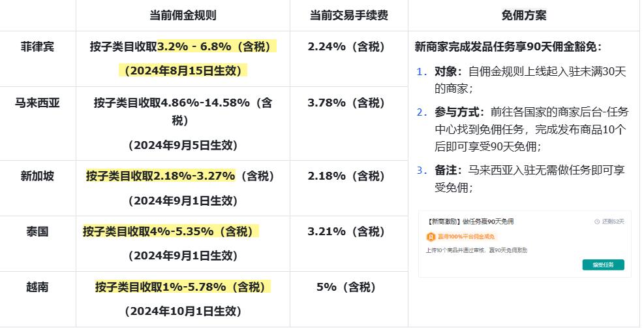
Task: Click highlighted 按子类目收取2.18%-3.27% text
Action: [161, 176]
